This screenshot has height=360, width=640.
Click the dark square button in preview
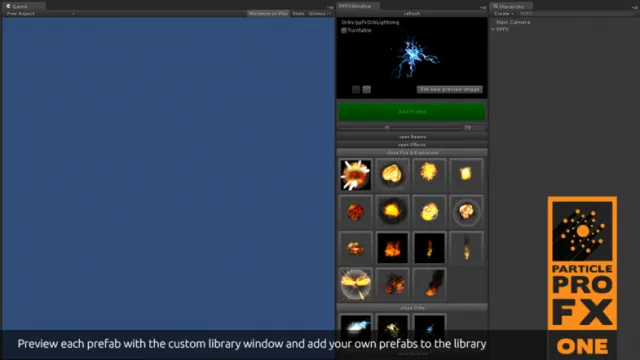[356, 89]
